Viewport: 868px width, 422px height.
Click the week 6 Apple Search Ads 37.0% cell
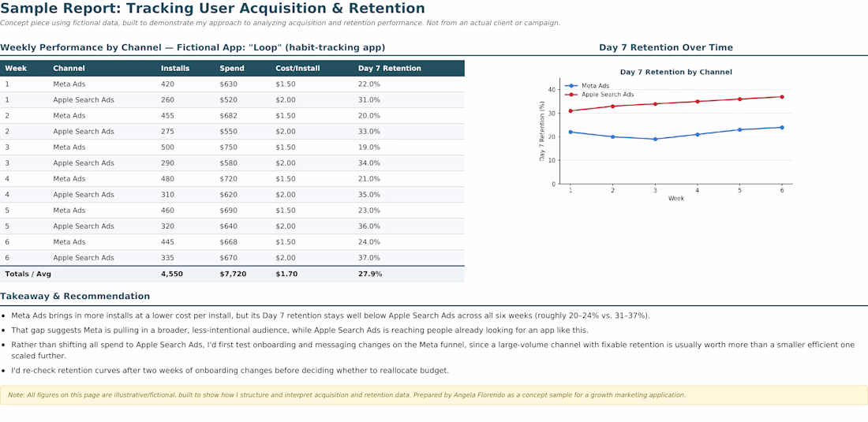point(369,258)
